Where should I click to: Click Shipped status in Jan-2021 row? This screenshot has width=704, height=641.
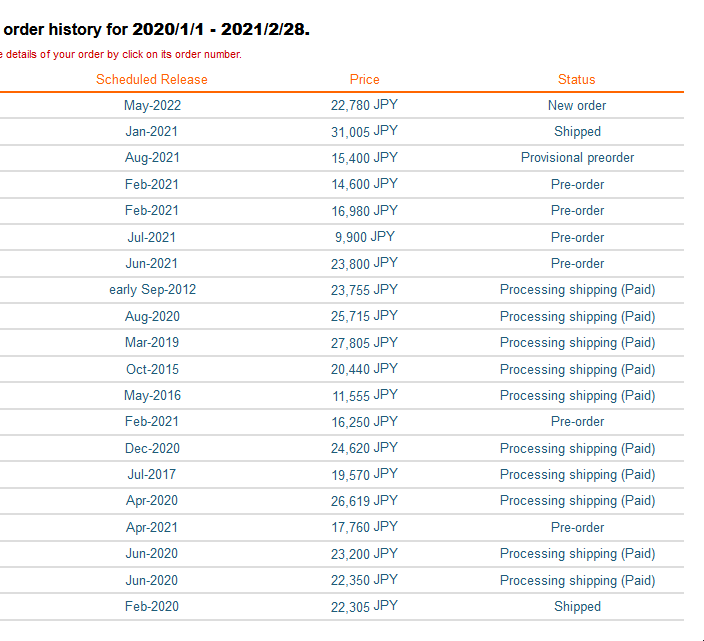coord(577,132)
